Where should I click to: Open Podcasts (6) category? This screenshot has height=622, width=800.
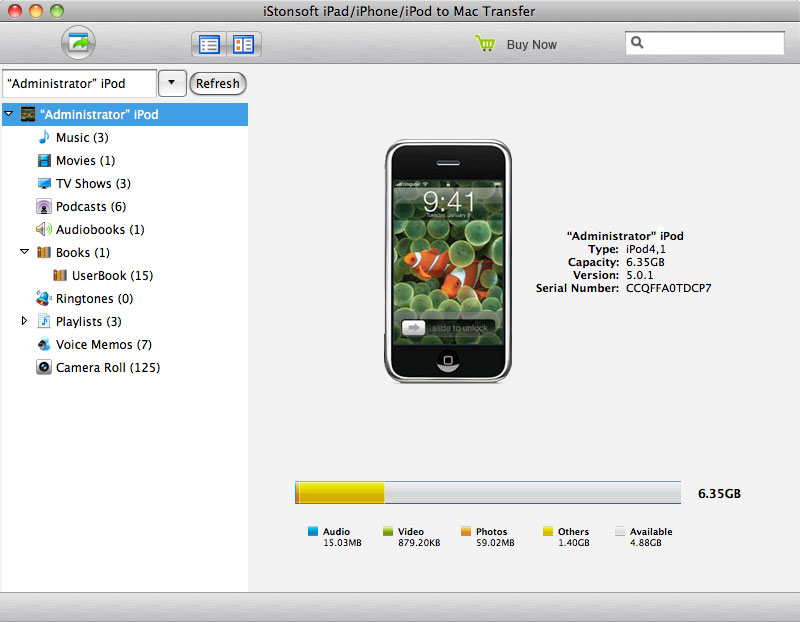tap(91, 207)
